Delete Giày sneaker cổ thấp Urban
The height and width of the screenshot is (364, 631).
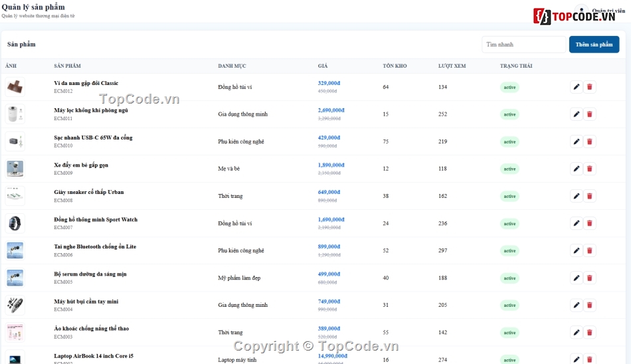point(590,196)
